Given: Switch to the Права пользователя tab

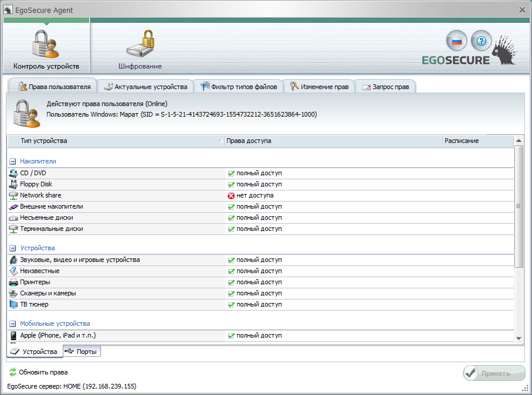Looking at the screenshot, I should click(x=53, y=87).
